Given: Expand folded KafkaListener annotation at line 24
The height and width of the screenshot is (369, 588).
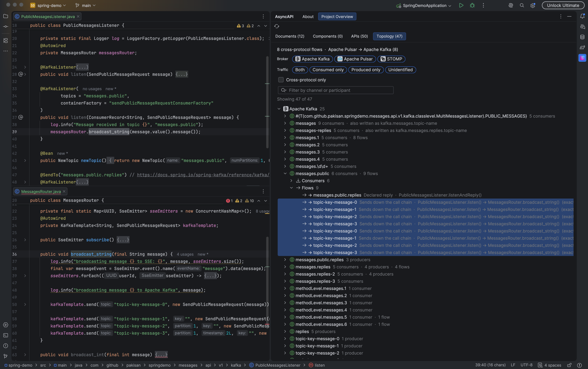Looking at the screenshot, I should click(25, 67).
